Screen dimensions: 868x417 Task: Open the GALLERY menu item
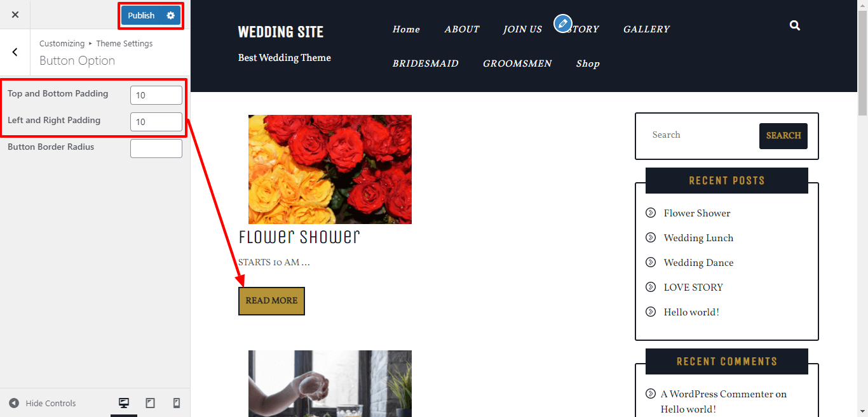click(x=646, y=29)
